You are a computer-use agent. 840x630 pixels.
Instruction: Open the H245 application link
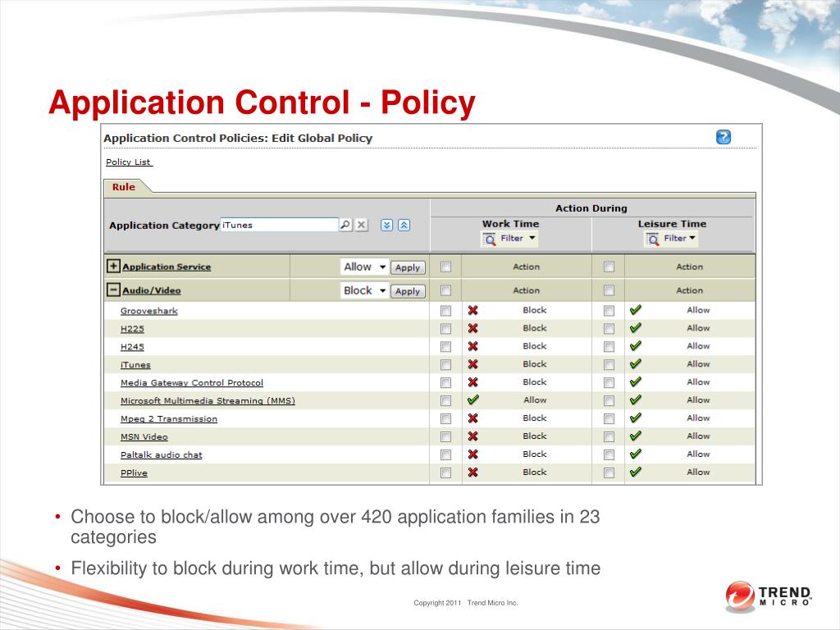tap(132, 347)
